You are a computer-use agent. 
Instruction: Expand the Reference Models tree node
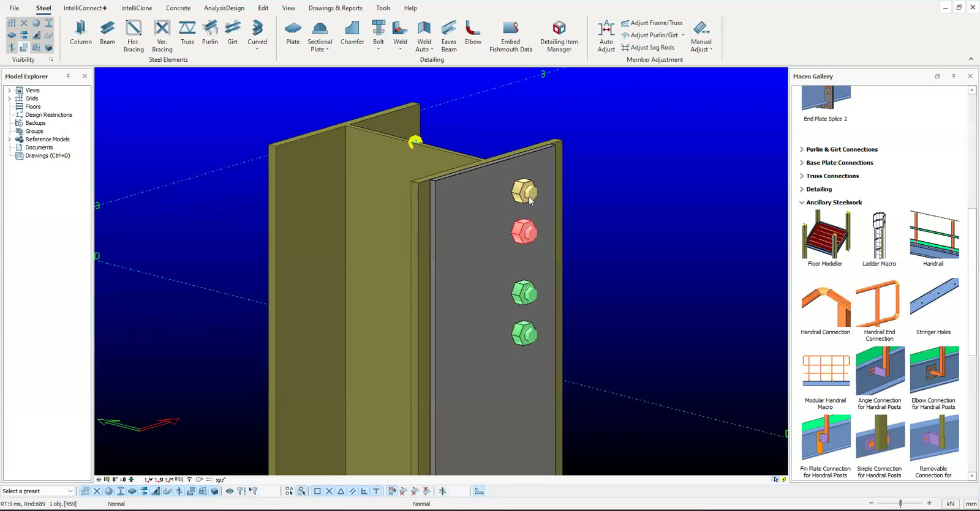[x=9, y=139]
